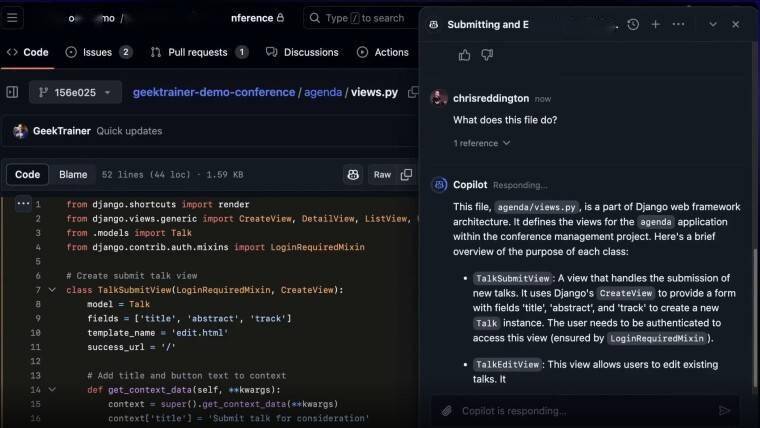
Task: Click the 'What does this file do?' message
Action: [x=505, y=120]
